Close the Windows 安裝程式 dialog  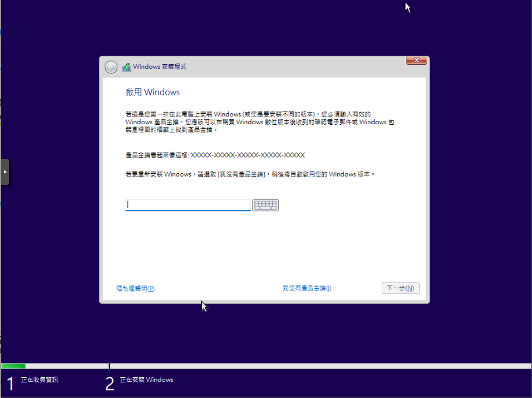(x=416, y=60)
